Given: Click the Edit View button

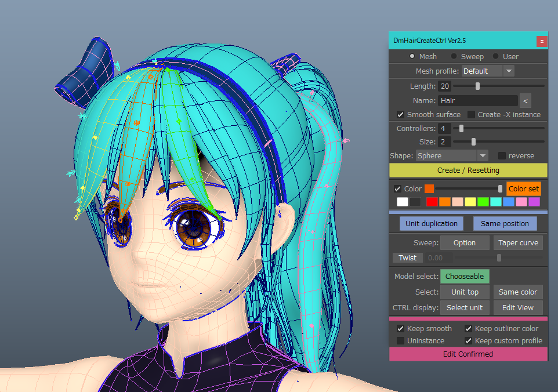Looking at the screenshot, I should 518,308.
